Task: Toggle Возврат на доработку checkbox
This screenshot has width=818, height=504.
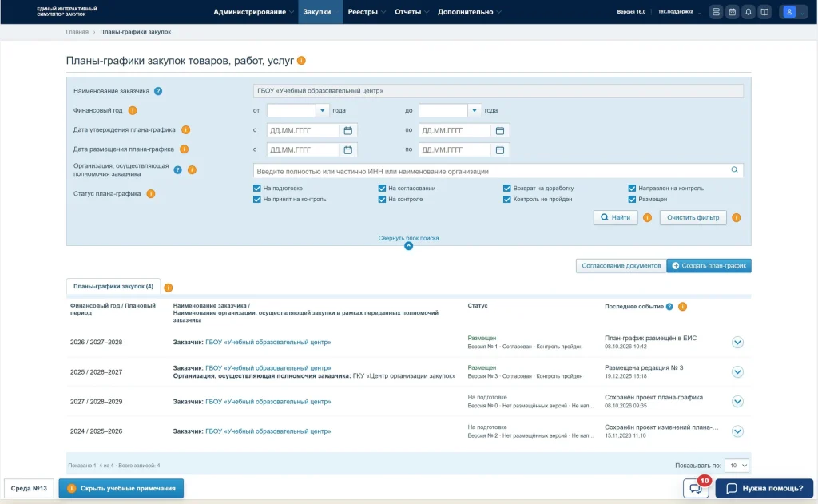Action: coord(506,189)
